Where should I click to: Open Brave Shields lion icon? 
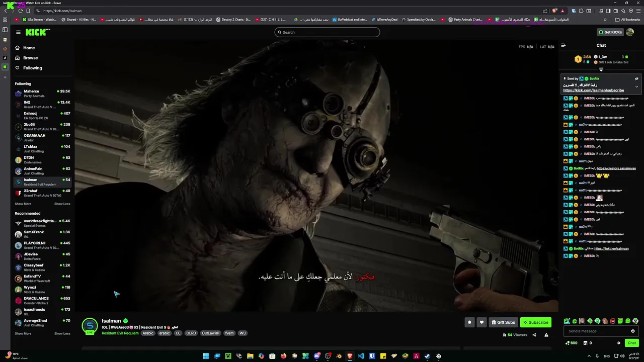[554, 11]
